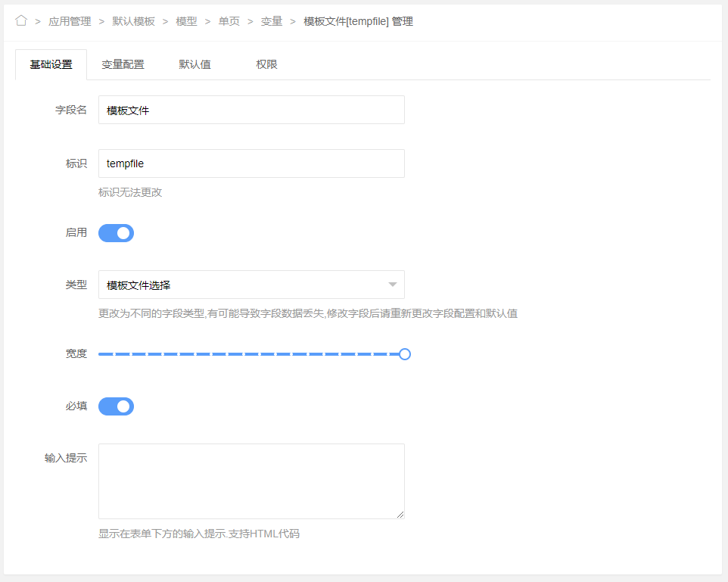The height and width of the screenshot is (582, 728).
Task: Go back to 变量 breadcrumb
Action: (x=271, y=22)
